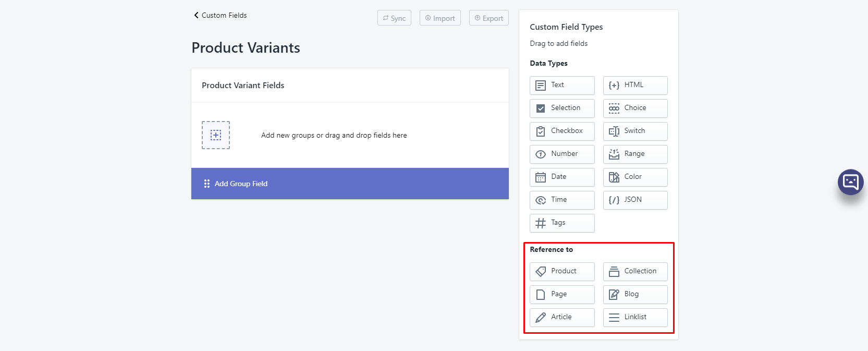
Task: Click the Text data type label
Action: (557, 84)
